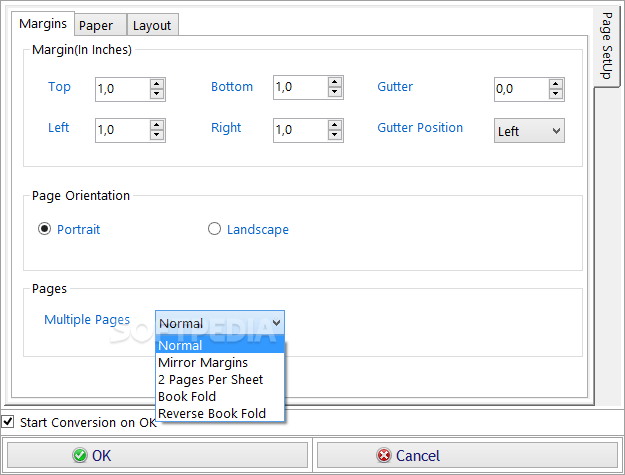Decrease the Gutter value
The image size is (625, 475).
(556, 94)
